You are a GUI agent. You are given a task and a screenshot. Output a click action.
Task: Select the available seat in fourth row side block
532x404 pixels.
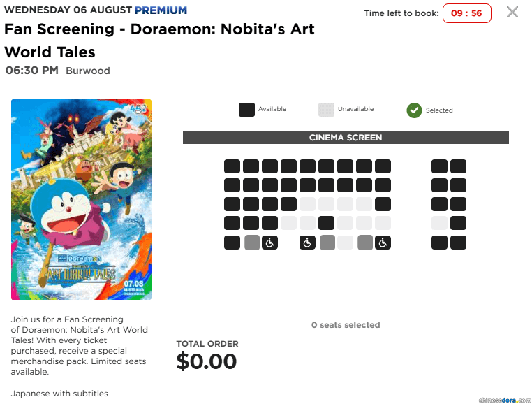458,224
